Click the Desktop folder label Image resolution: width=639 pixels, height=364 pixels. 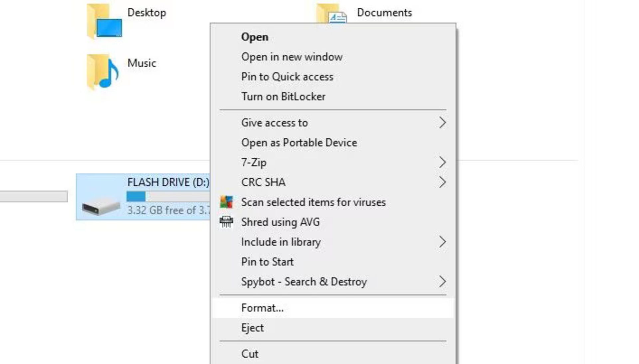coord(147,13)
